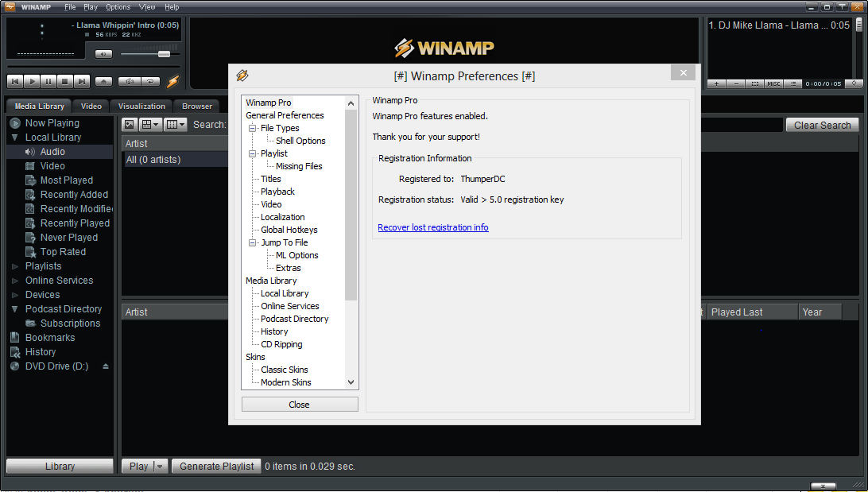Adjust the volume slider handle
The width and height of the screenshot is (868, 492).
164,54
